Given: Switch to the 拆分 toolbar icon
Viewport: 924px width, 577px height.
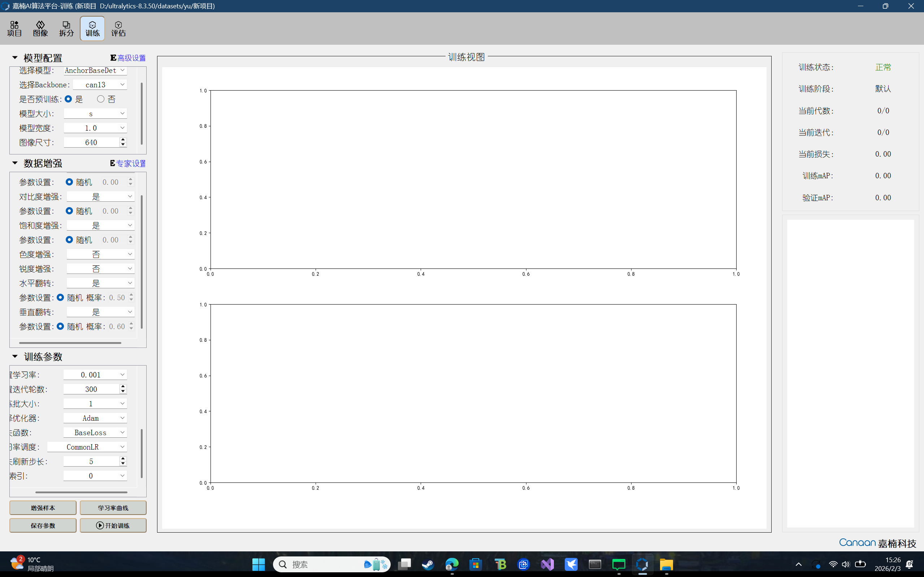Looking at the screenshot, I should 66,29.
